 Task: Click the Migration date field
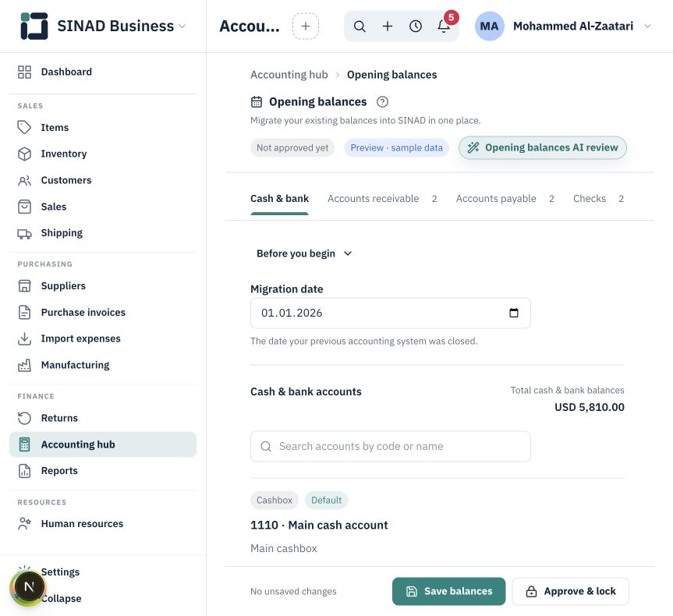pos(390,313)
